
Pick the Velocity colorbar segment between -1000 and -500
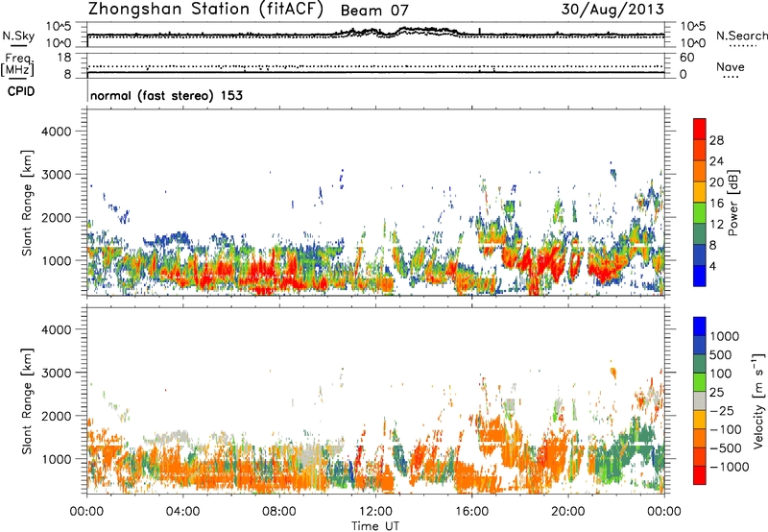(x=700, y=456)
